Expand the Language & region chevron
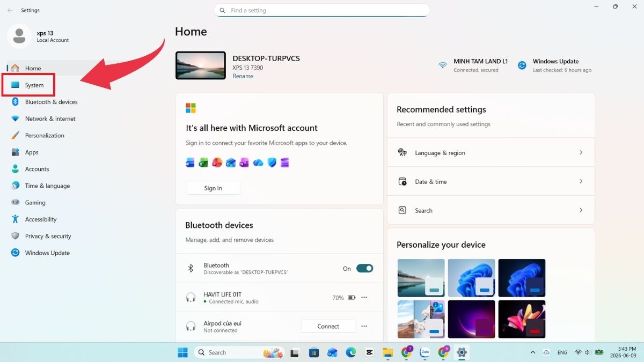The image size is (644, 362). coord(581,153)
